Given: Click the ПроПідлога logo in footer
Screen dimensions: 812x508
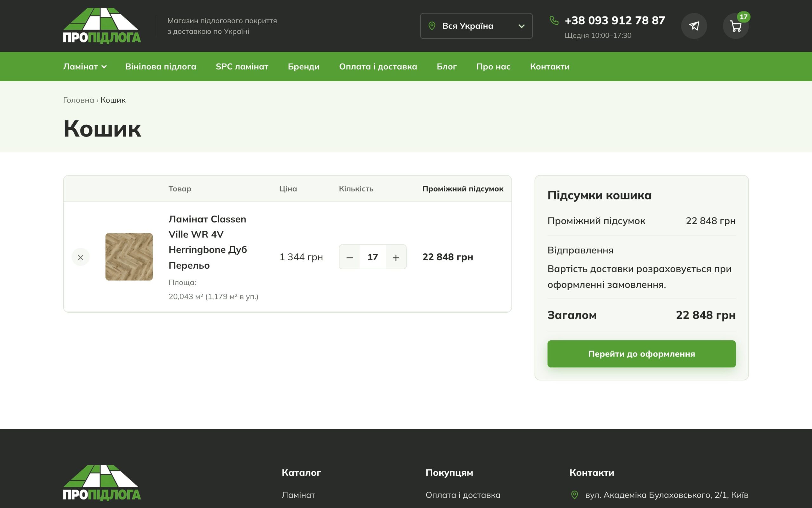Looking at the screenshot, I should [102, 483].
